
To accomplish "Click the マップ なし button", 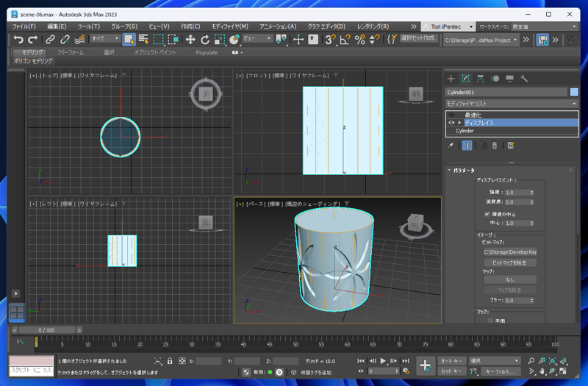I will pos(510,279).
